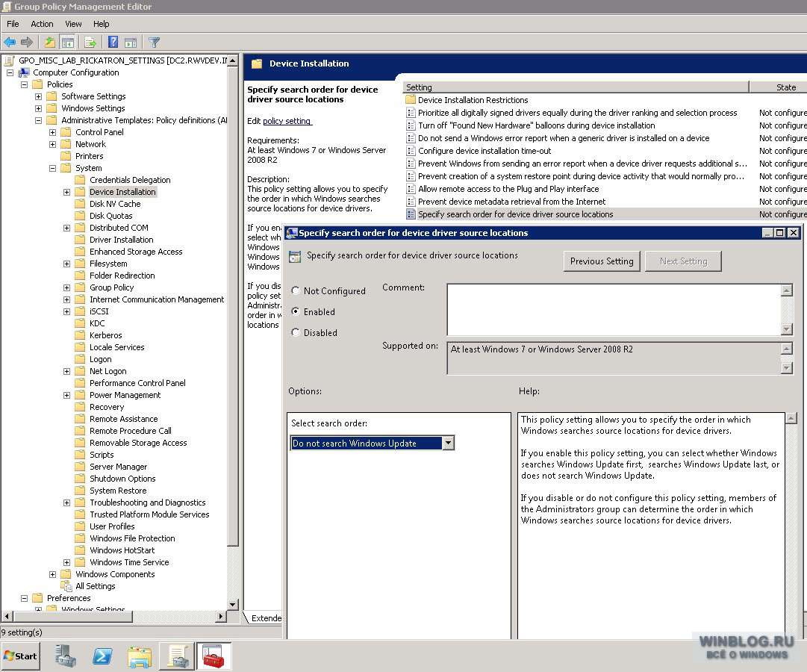Select the Not Configured radio button
Viewport: 807px width, 672px height.
pos(296,290)
